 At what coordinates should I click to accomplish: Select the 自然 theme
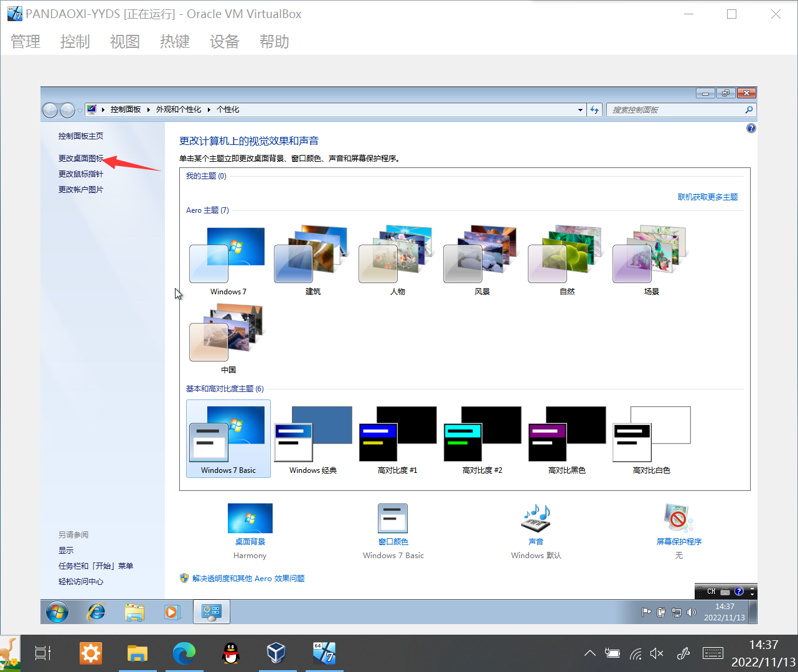(x=566, y=261)
